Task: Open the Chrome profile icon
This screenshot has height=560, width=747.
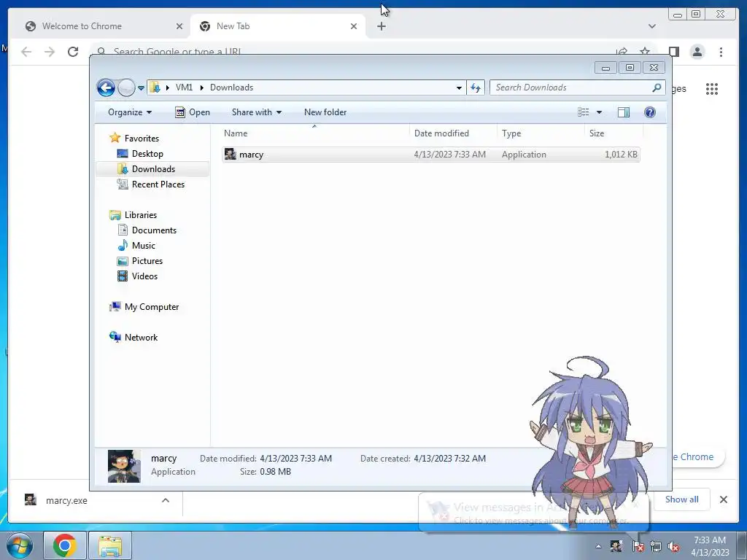Action: (697, 52)
